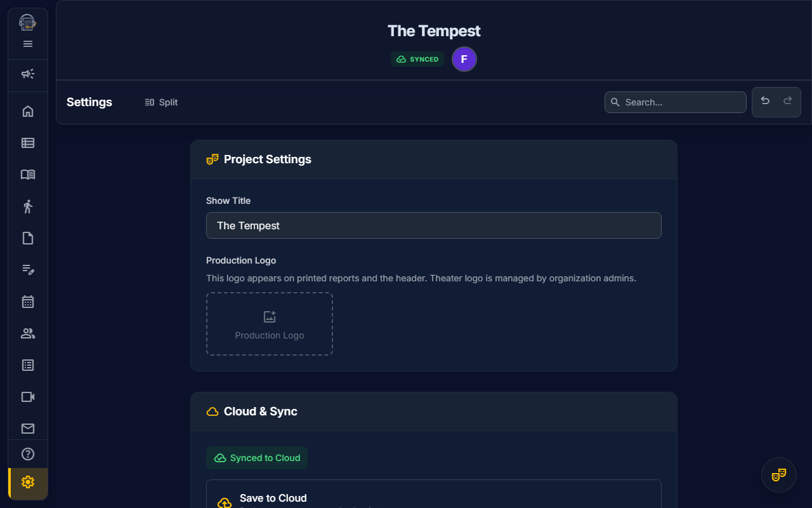812x508 pixels.
Task: Open the video camera icon in sidebar
Action: point(27,396)
